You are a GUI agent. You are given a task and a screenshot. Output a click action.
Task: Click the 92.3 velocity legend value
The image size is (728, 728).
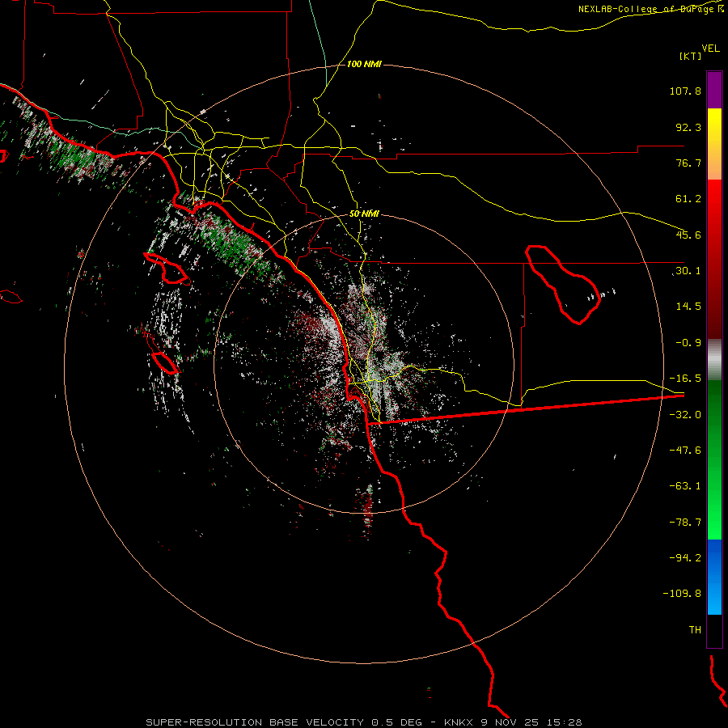click(688, 127)
